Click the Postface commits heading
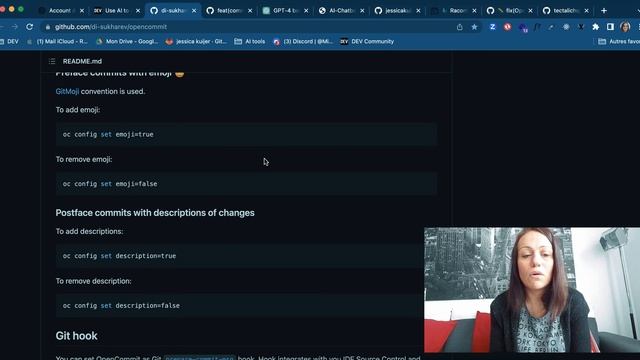Image resolution: width=640 pixels, height=360 pixels. [x=155, y=213]
